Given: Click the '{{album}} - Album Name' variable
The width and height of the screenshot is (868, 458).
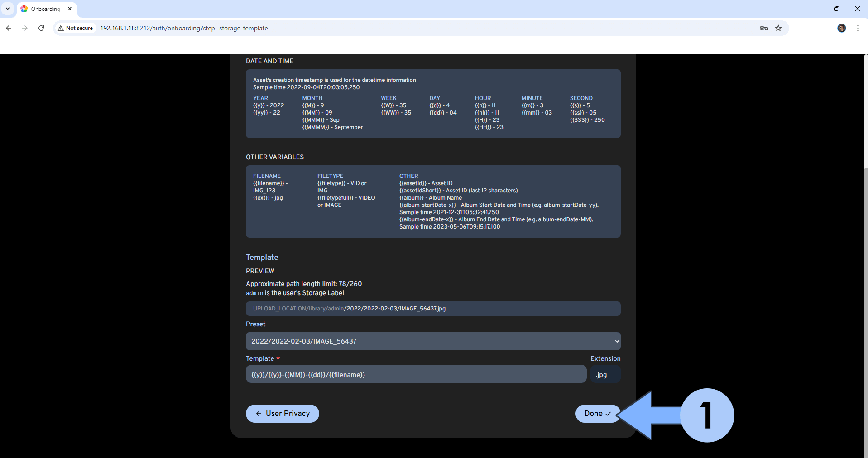Looking at the screenshot, I should pyautogui.click(x=431, y=198).
